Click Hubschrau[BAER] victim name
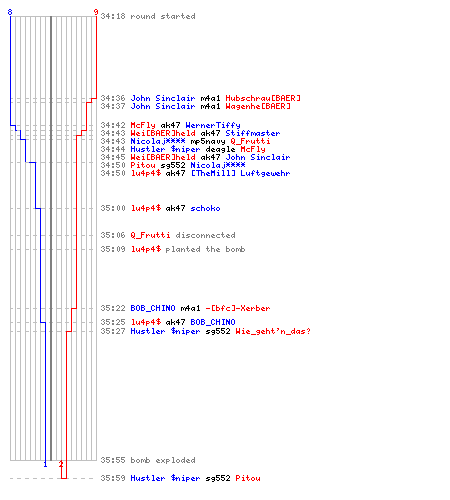This screenshot has height=500, width=450. (x=263, y=98)
